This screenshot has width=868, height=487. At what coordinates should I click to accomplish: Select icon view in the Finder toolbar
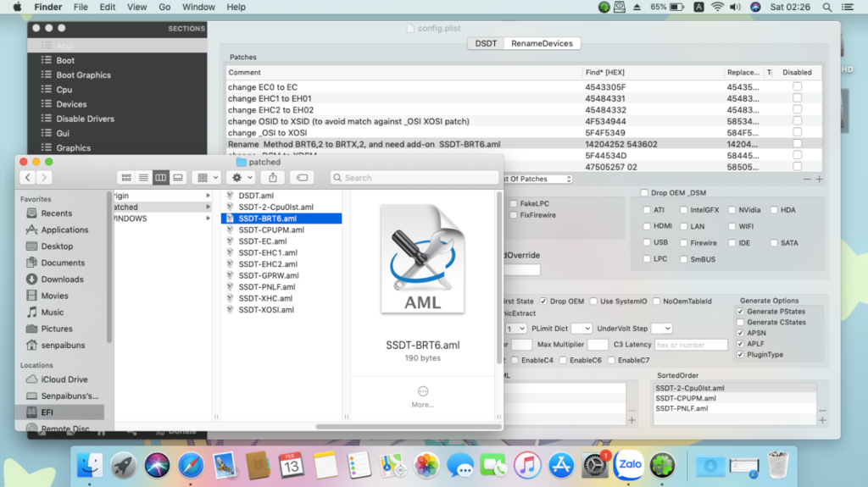point(126,178)
